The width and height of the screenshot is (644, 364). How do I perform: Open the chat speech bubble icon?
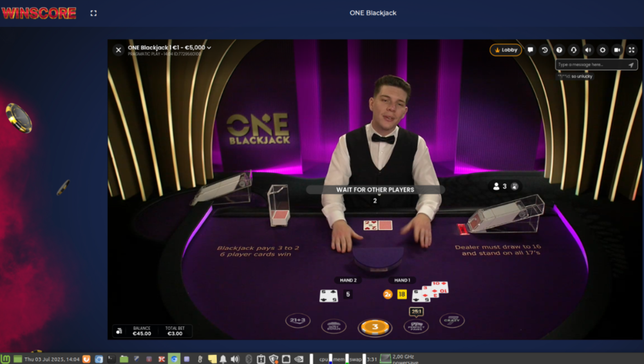click(530, 50)
